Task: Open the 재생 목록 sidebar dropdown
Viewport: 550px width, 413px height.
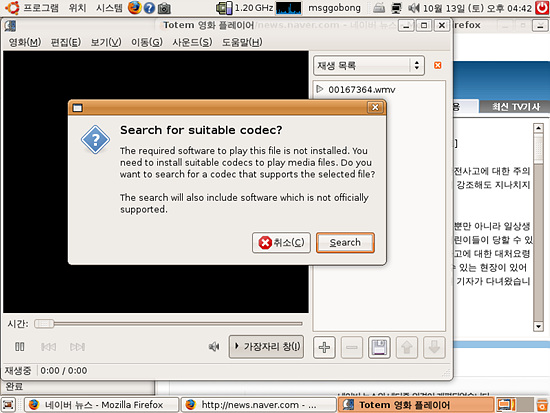Action: (x=369, y=66)
